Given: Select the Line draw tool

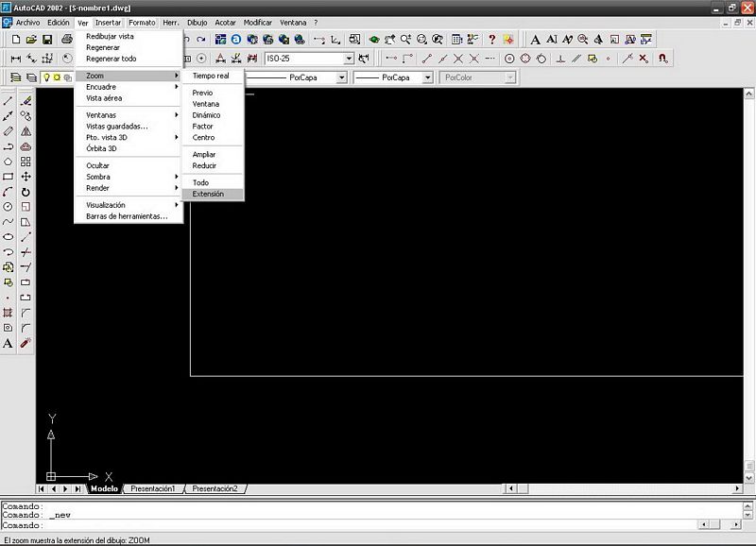Looking at the screenshot, I should tap(8, 101).
